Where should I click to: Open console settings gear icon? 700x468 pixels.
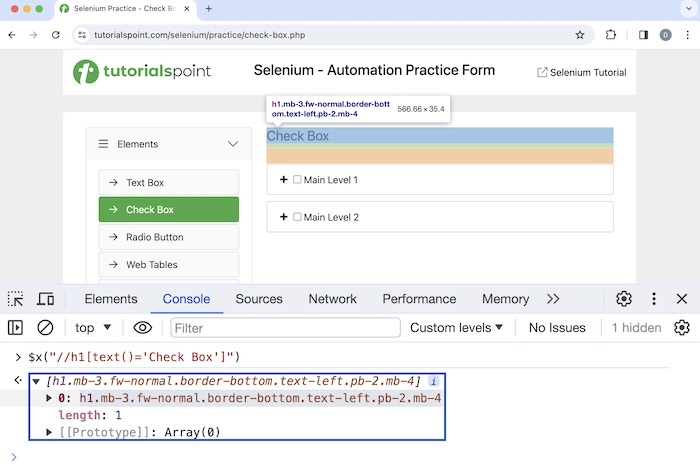[682, 327]
